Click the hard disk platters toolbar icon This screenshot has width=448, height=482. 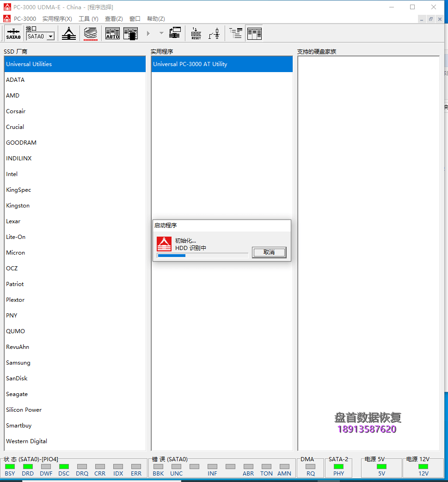(x=91, y=34)
